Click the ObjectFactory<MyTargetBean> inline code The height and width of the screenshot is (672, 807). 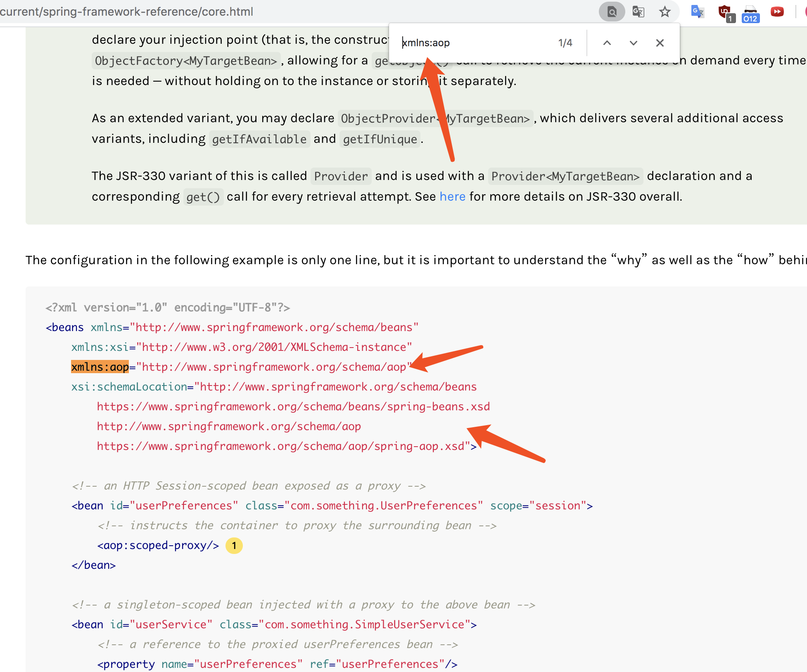[186, 61]
